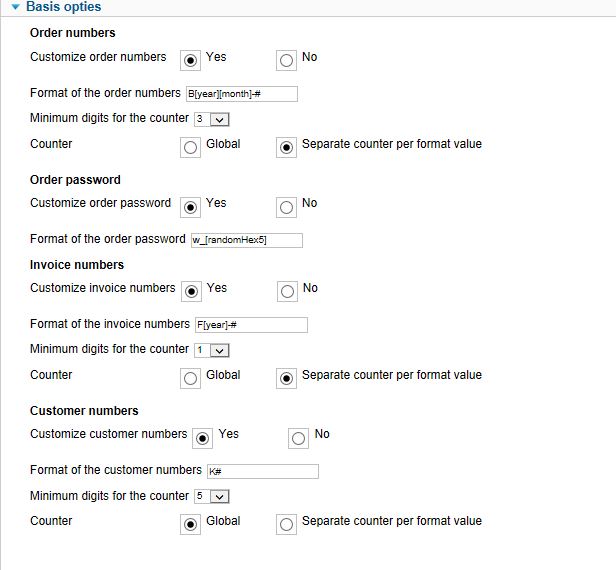Screen dimensions: 616x570
Task: Select No for Customize order numbers
Action: (286, 60)
